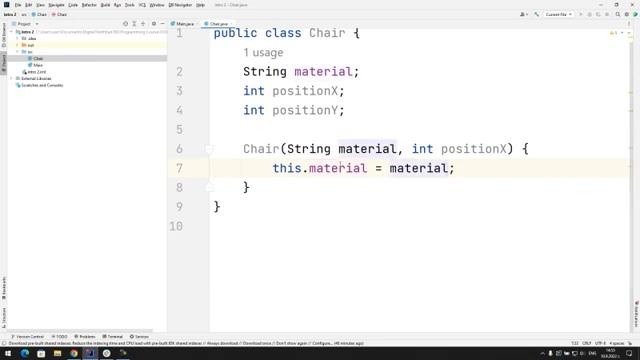Open the DB Navigator menu
640x360 pixels.
(x=180, y=5)
